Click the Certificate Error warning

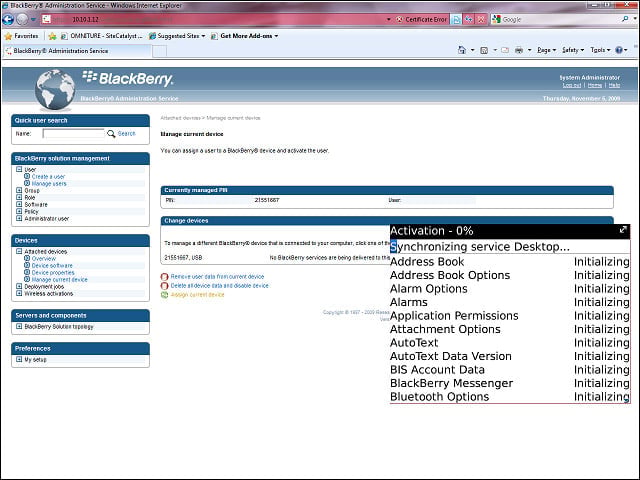pos(422,19)
